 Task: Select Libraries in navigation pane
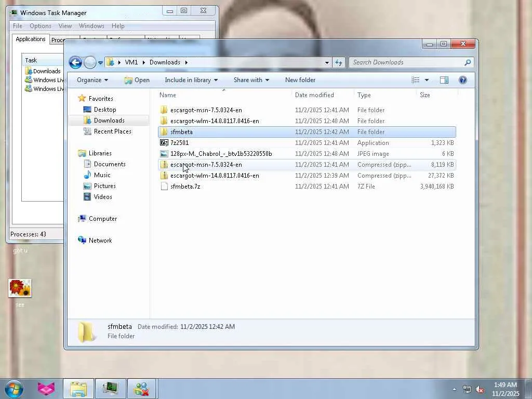click(100, 153)
